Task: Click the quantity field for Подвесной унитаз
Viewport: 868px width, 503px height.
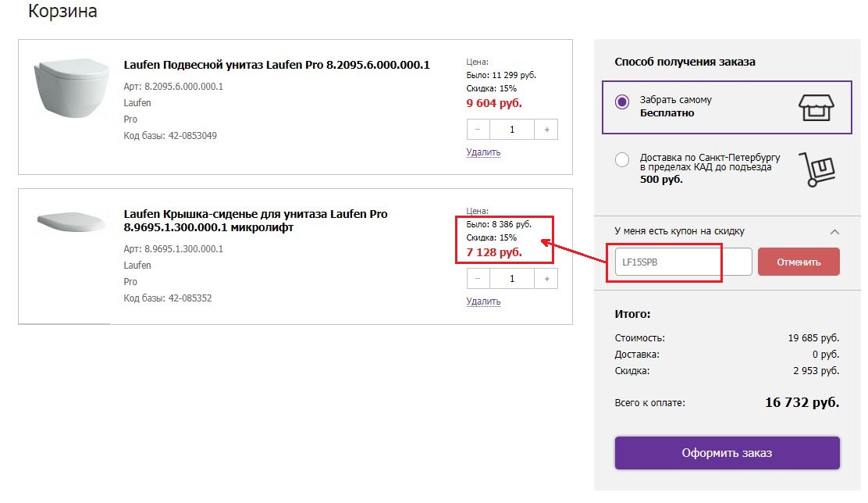Action: click(512, 130)
